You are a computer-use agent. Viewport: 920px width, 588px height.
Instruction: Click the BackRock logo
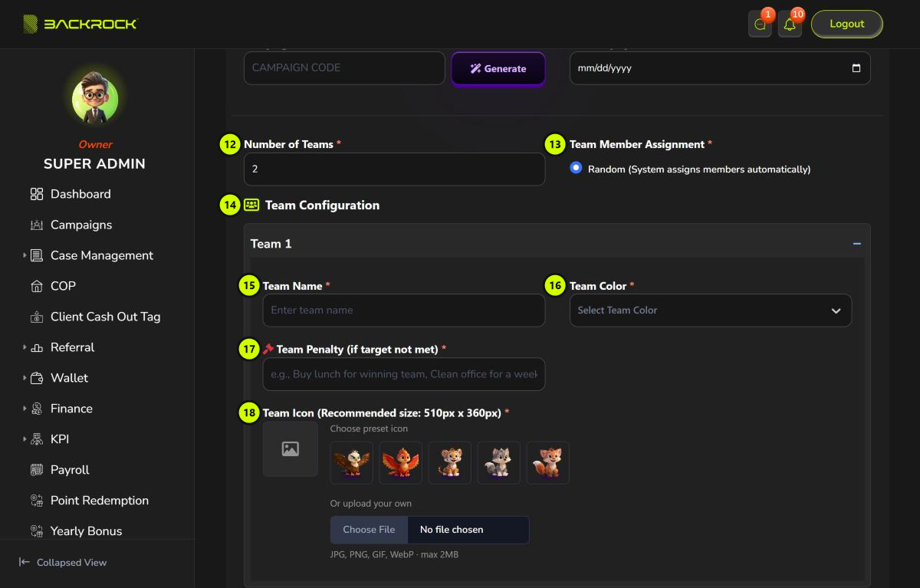80,24
